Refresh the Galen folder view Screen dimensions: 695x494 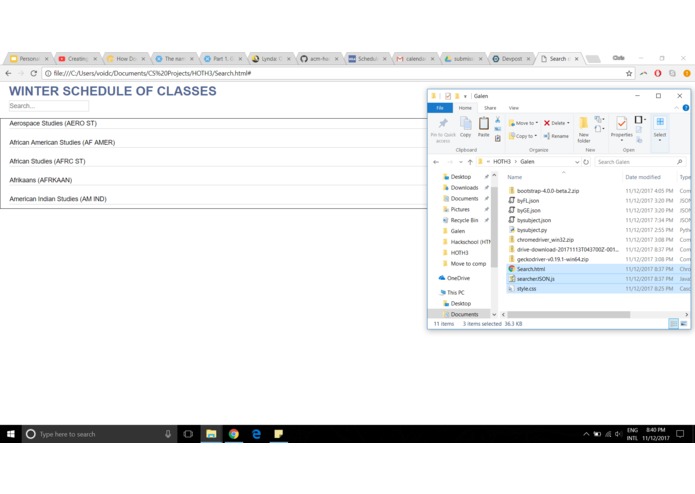click(x=586, y=162)
